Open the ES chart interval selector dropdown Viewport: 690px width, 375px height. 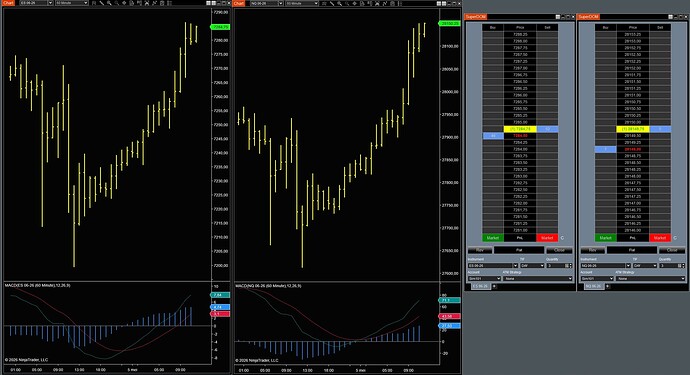(85, 3)
